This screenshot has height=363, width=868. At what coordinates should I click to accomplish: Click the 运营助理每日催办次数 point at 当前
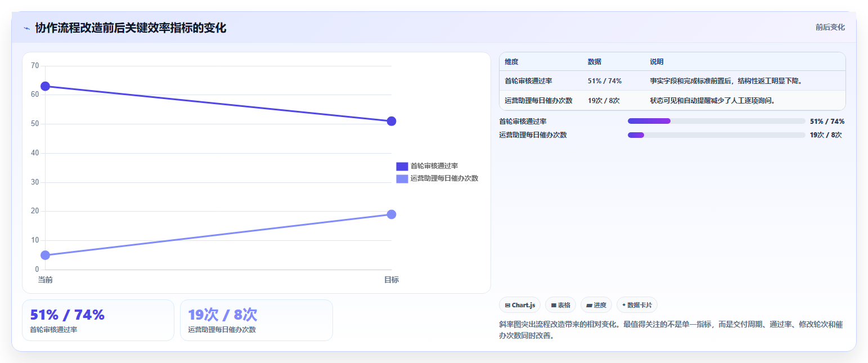tap(46, 255)
